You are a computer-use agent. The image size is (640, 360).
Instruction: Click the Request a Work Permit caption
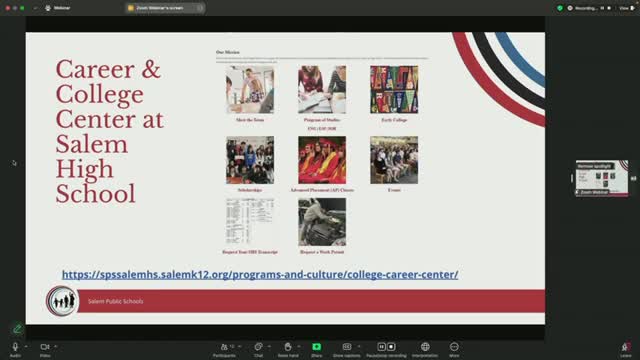[x=322, y=252]
